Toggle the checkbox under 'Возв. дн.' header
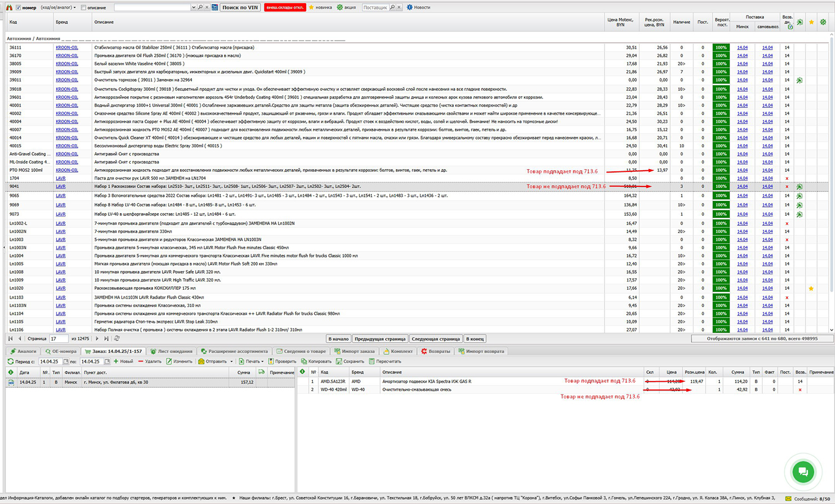Image resolution: width=835 pixels, height=504 pixels. [x=790, y=26]
